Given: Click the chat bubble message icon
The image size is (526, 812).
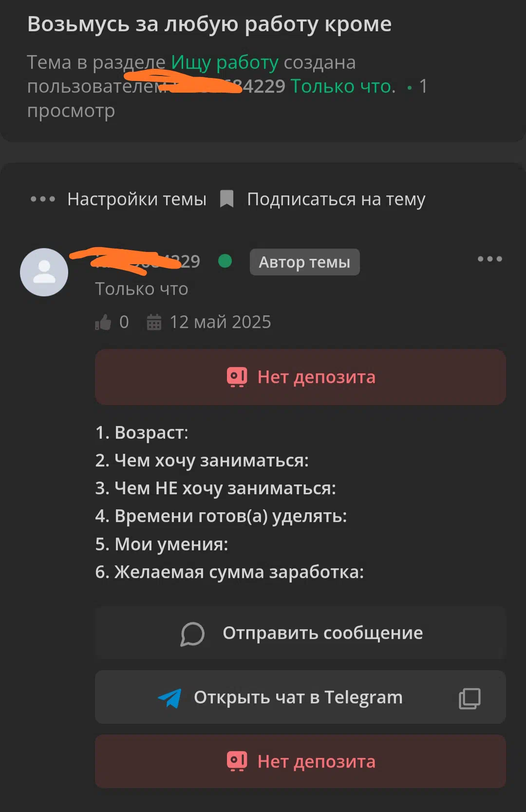Looking at the screenshot, I should [192, 634].
